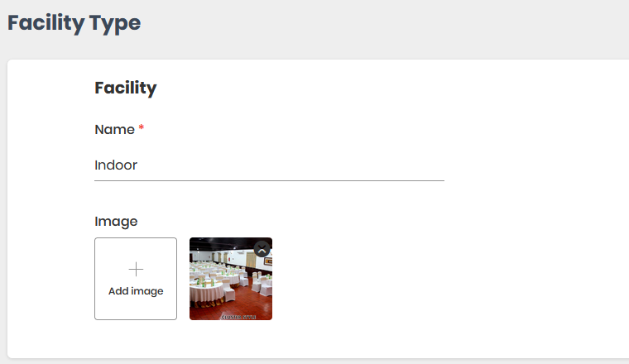Click the Image section label
Screen dimensions: 629x364
pyautogui.click(x=116, y=221)
